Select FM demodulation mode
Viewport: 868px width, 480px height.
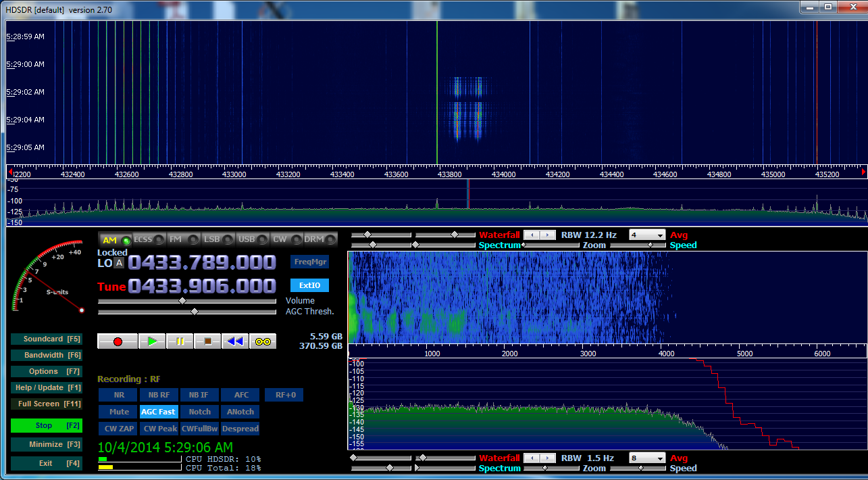tap(182, 240)
